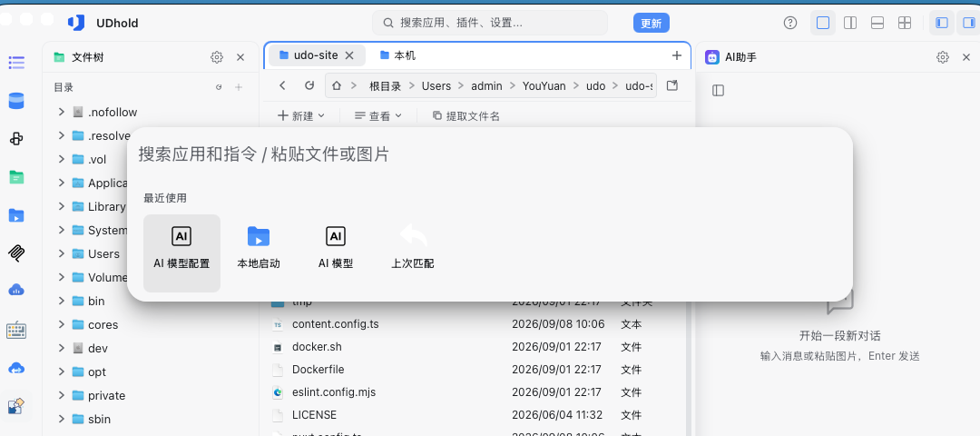Add a new directory with plus icon
Image resolution: width=980 pixels, height=436 pixels.
(238, 87)
